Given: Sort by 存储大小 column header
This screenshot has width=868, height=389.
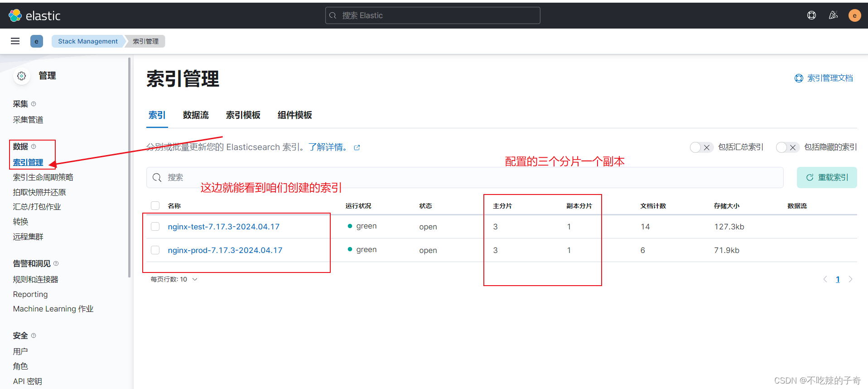Looking at the screenshot, I should (727, 206).
